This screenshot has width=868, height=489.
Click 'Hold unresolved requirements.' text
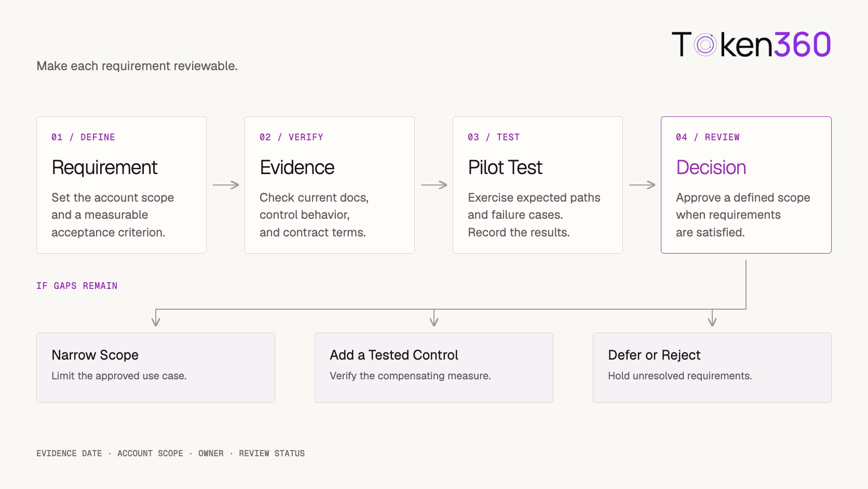(x=680, y=376)
